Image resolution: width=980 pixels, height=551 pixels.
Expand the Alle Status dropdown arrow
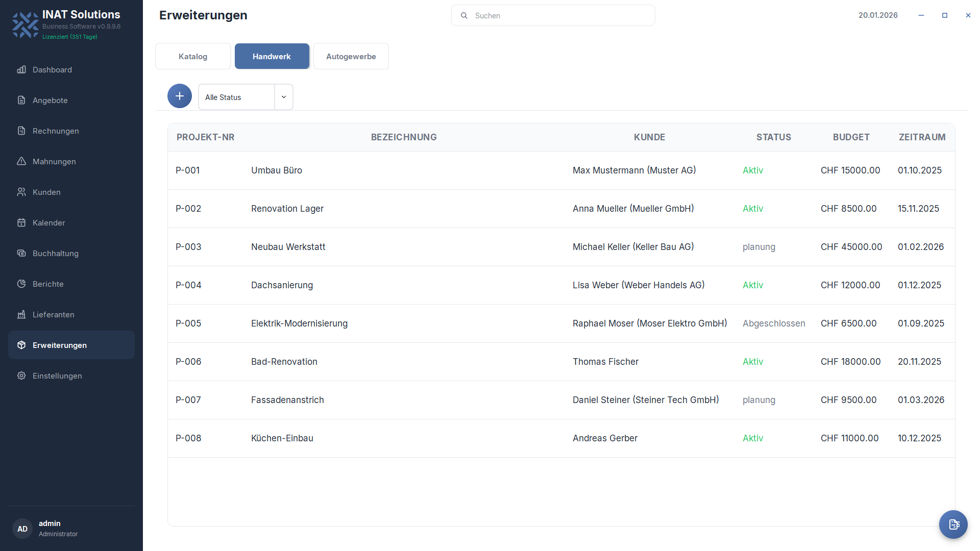point(284,97)
